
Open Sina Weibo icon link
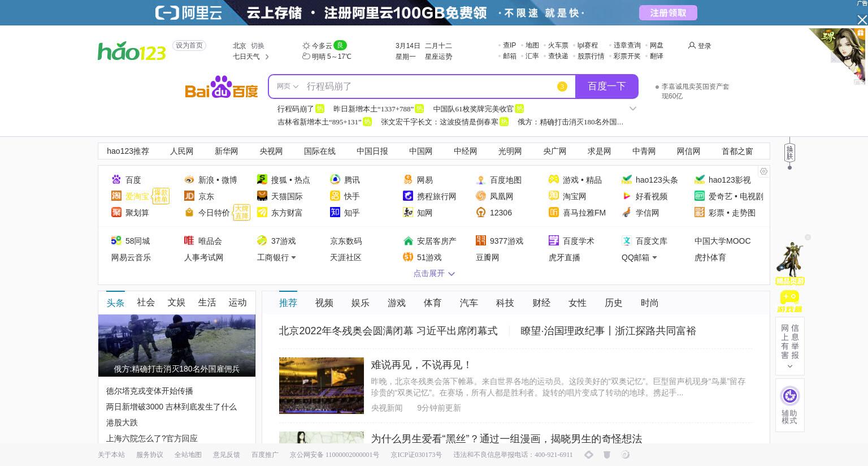coord(189,180)
